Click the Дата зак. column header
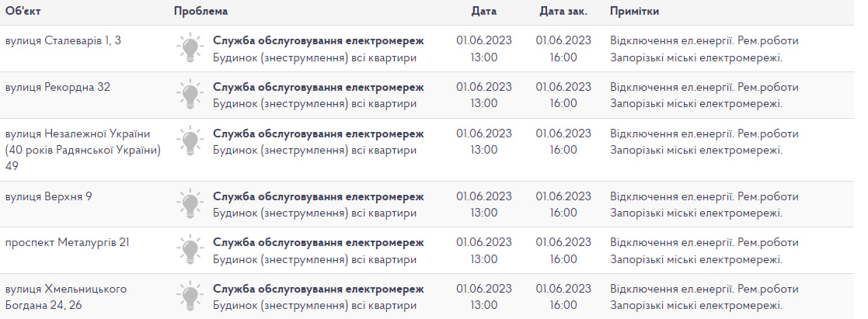The image size is (868, 319). pyautogui.click(x=563, y=11)
